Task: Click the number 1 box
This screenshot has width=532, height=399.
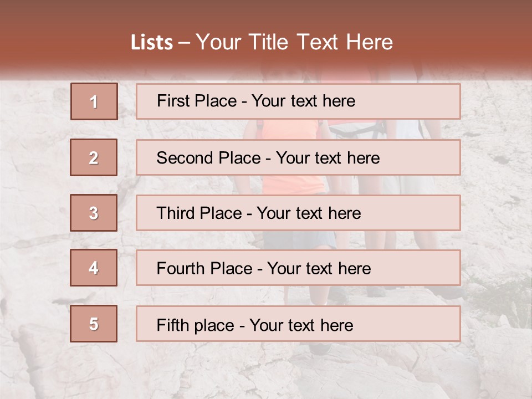Action: tap(94, 101)
